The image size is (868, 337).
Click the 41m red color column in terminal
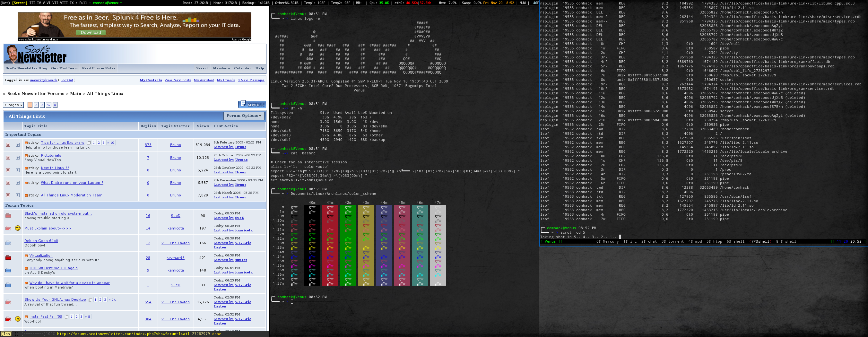[x=330, y=245]
